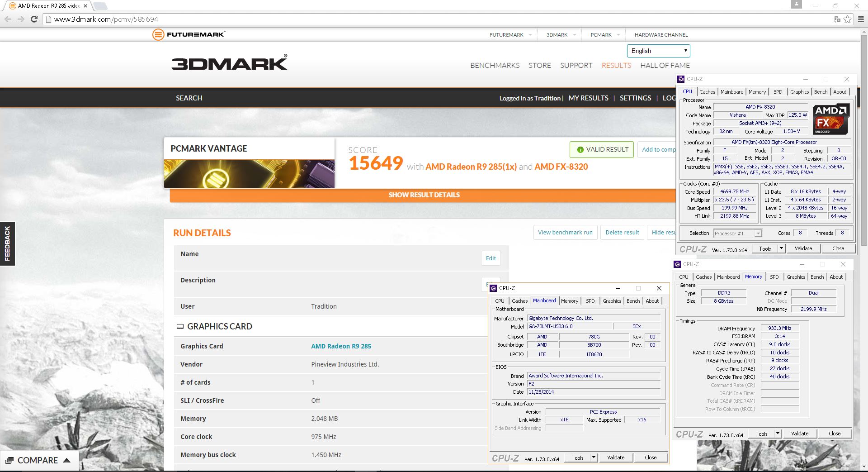Viewport: 868px width, 472px height.
Task: Open HARDWARE CHANNEL link
Action: click(x=661, y=35)
